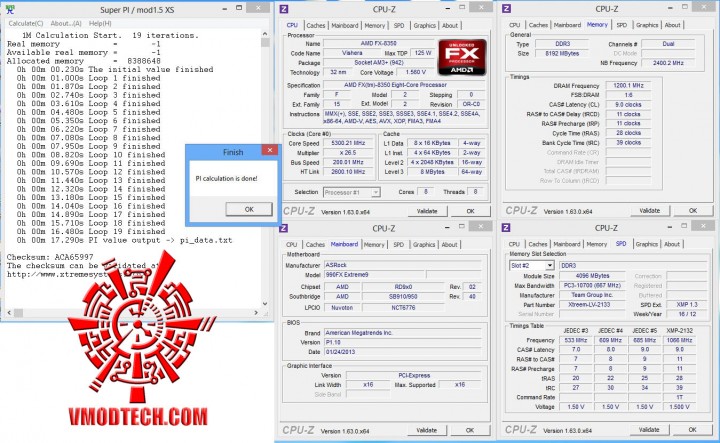Click the NB Frequency value 2400.2 MHz
The height and width of the screenshot is (443, 720).
(668, 63)
